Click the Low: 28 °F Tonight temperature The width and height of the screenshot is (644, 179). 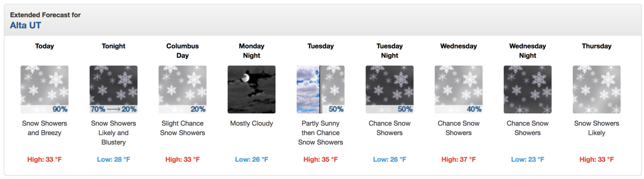pos(114,159)
